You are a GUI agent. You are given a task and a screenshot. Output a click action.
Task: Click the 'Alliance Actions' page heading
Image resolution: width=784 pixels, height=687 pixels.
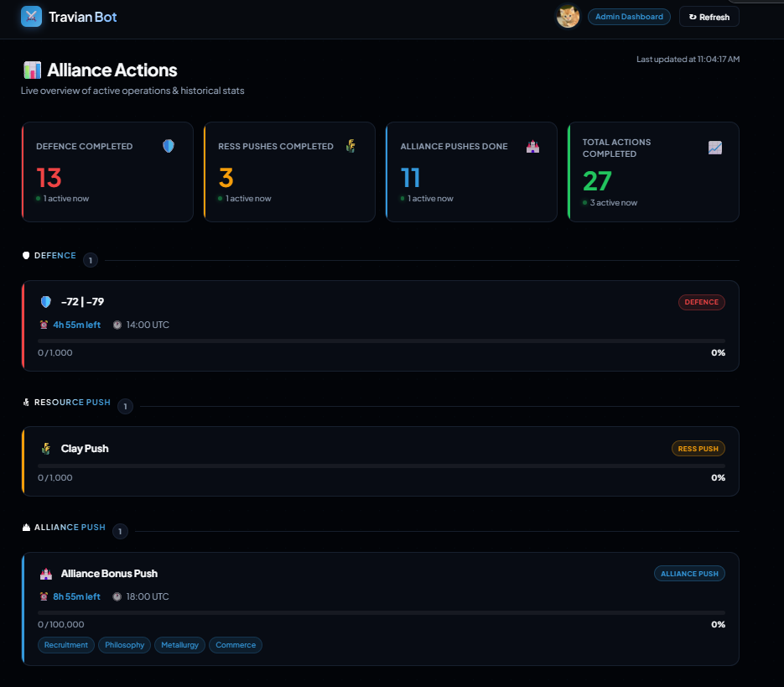pos(112,70)
